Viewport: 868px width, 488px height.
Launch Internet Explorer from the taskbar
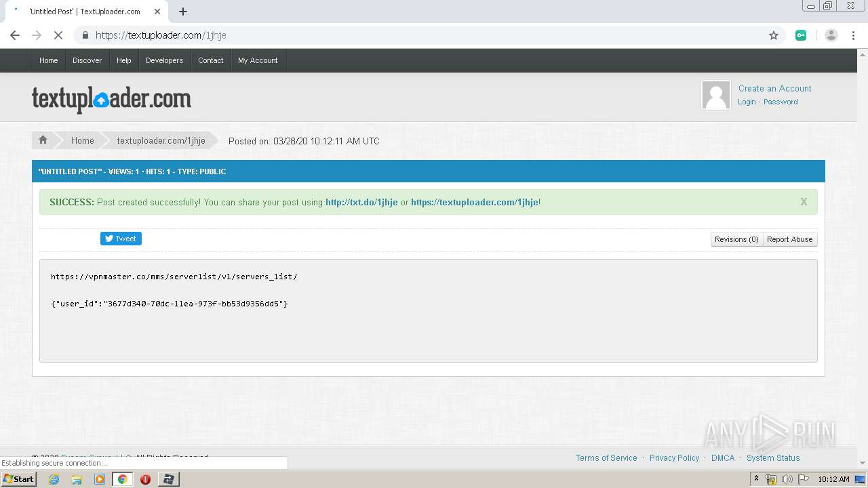(54, 479)
